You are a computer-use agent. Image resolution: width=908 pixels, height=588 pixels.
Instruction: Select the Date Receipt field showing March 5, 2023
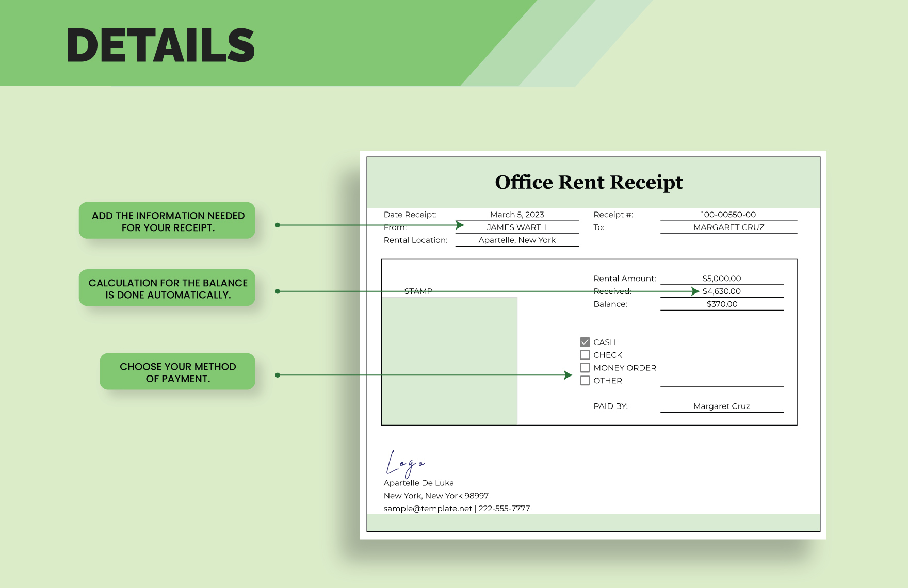click(x=516, y=215)
